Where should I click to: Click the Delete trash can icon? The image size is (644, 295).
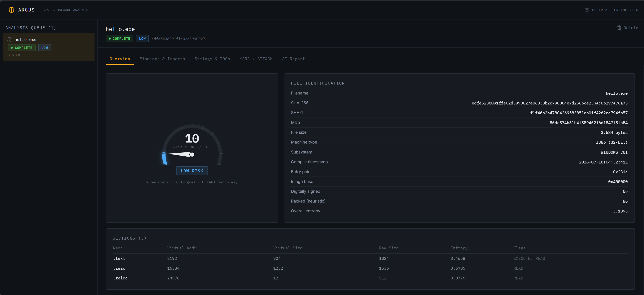619,28
